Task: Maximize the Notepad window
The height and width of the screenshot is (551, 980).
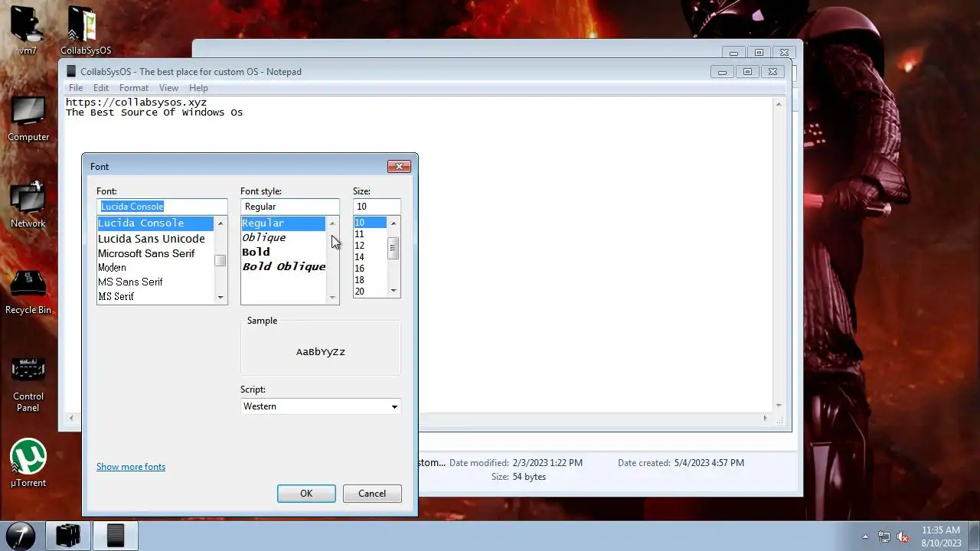Action: pos(748,72)
